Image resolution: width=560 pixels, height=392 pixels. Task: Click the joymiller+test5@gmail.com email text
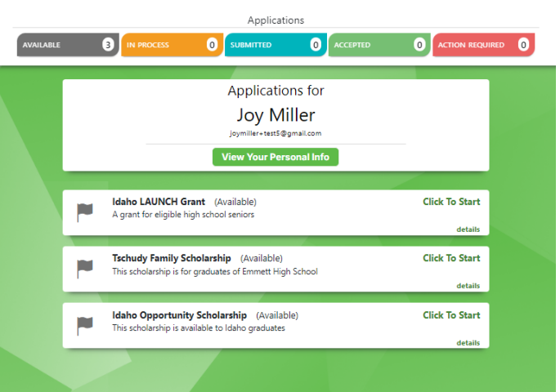tap(276, 133)
